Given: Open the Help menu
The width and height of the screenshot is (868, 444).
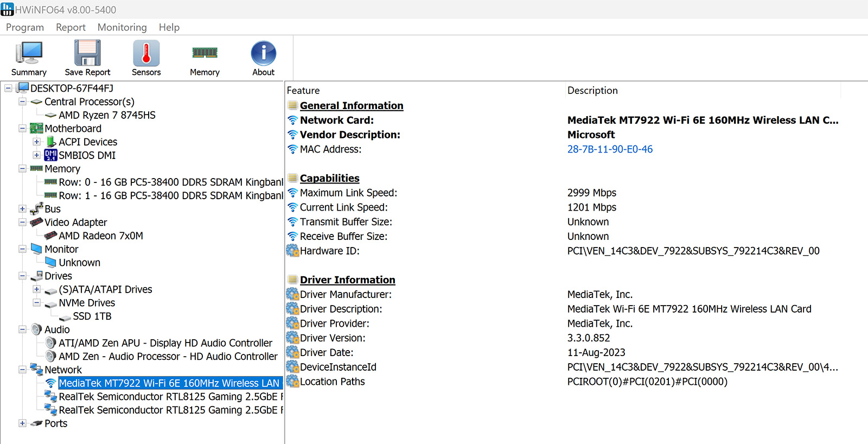Looking at the screenshot, I should point(169,27).
